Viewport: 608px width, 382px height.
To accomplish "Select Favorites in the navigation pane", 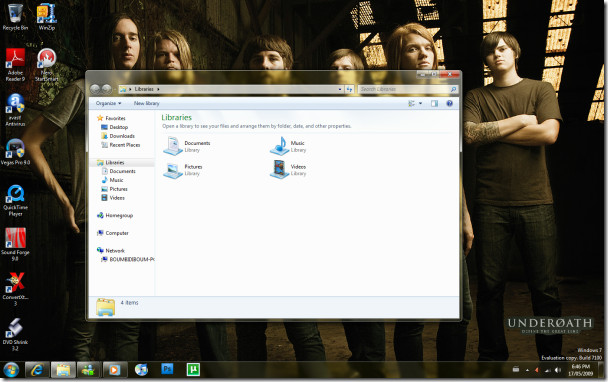I will [116, 118].
